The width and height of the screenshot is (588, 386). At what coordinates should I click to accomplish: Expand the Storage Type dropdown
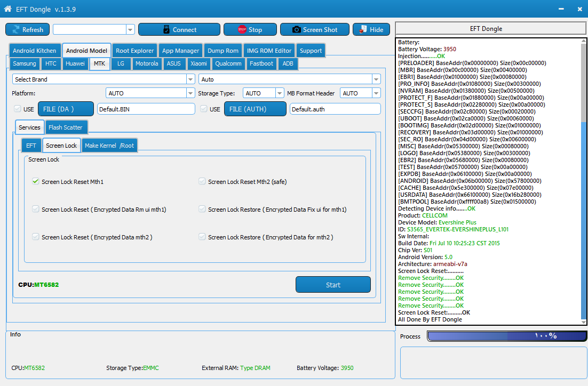click(x=280, y=93)
